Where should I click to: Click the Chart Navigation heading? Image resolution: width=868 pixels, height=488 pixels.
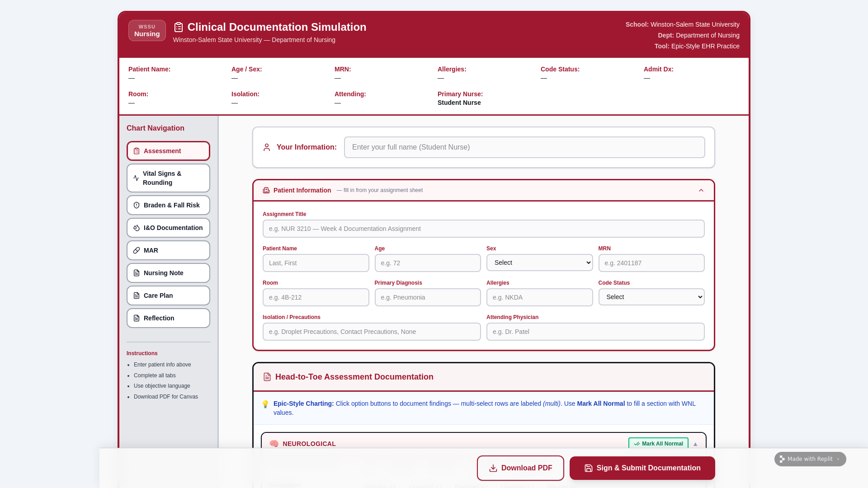pyautogui.click(x=156, y=128)
